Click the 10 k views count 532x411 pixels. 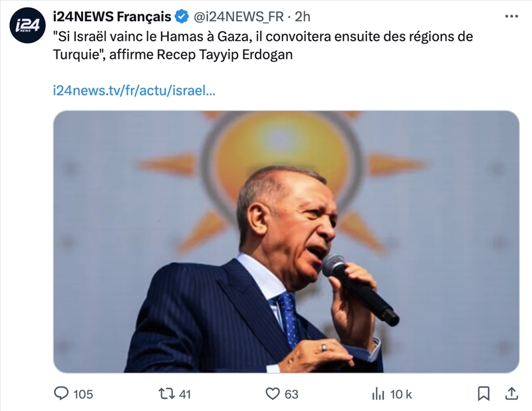click(401, 394)
